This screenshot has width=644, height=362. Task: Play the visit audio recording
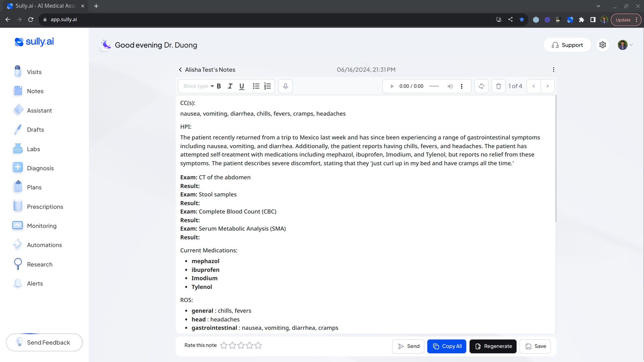point(392,86)
